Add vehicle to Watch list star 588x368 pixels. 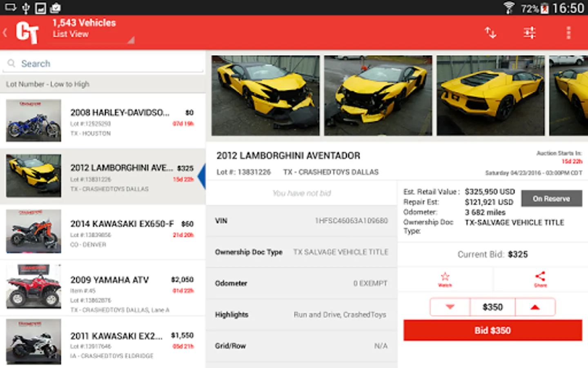(x=445, y=280)
